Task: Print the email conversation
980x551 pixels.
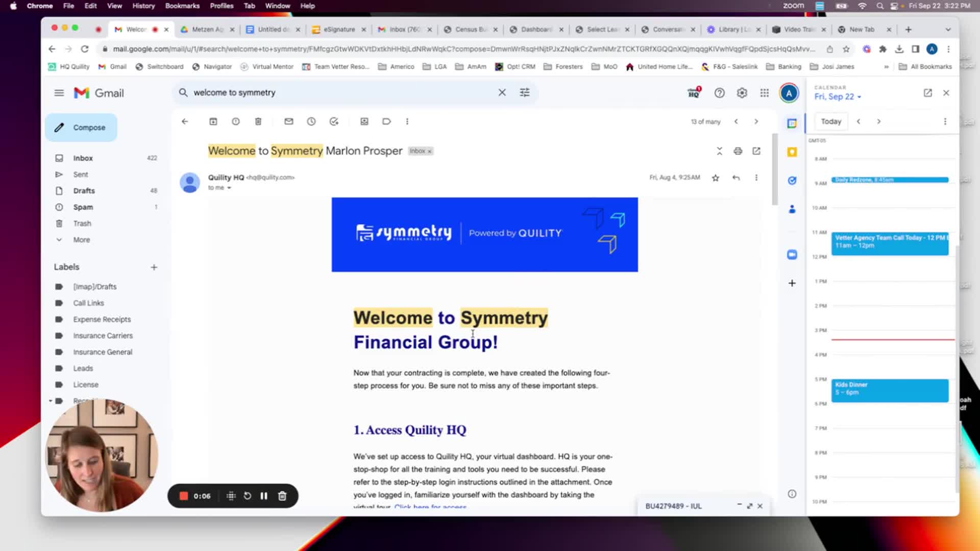Action: click(x=738, y=151)
